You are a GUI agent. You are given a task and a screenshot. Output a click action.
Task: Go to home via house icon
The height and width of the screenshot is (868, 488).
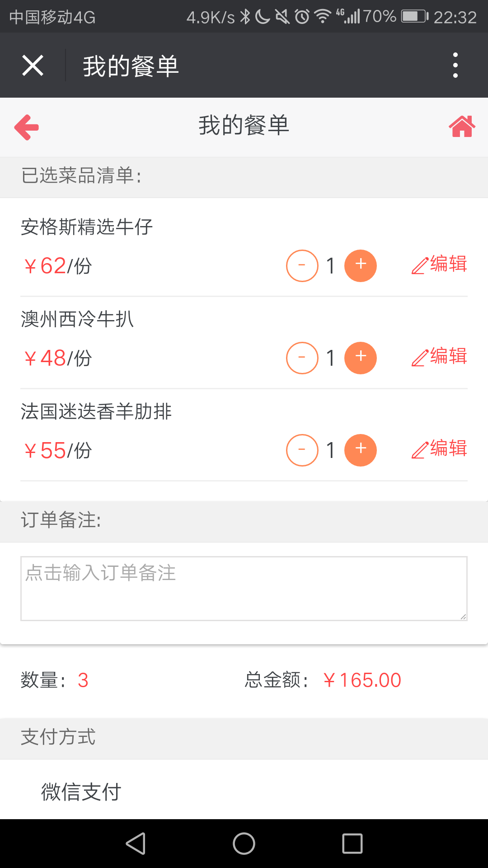point(462,127)
